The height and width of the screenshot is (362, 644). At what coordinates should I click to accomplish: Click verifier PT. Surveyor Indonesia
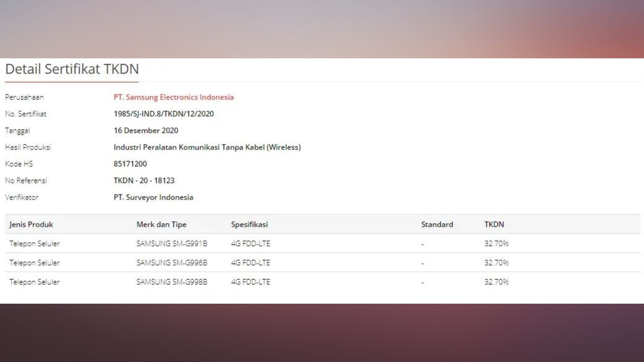153,197
